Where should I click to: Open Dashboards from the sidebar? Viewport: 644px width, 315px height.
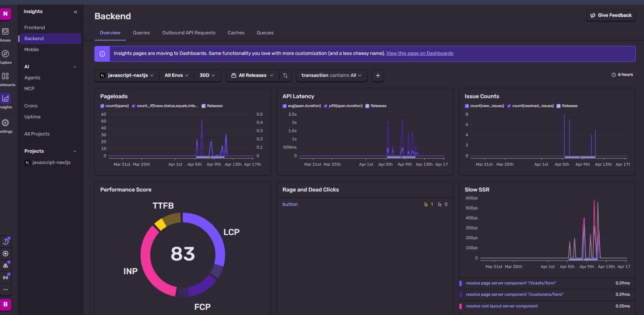[x=5, y=76]
